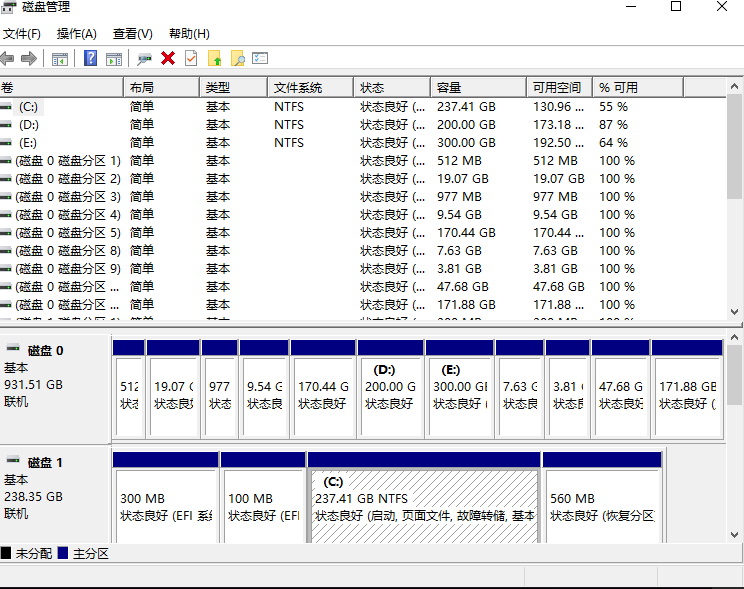Select the (C:) volume row in list
This screenshot has width=744, height=589.
point(28,107)
